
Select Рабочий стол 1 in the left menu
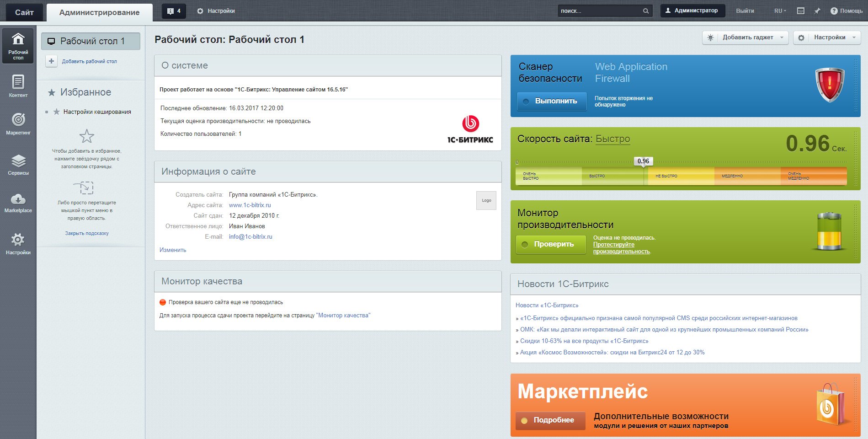click(91, 41)
